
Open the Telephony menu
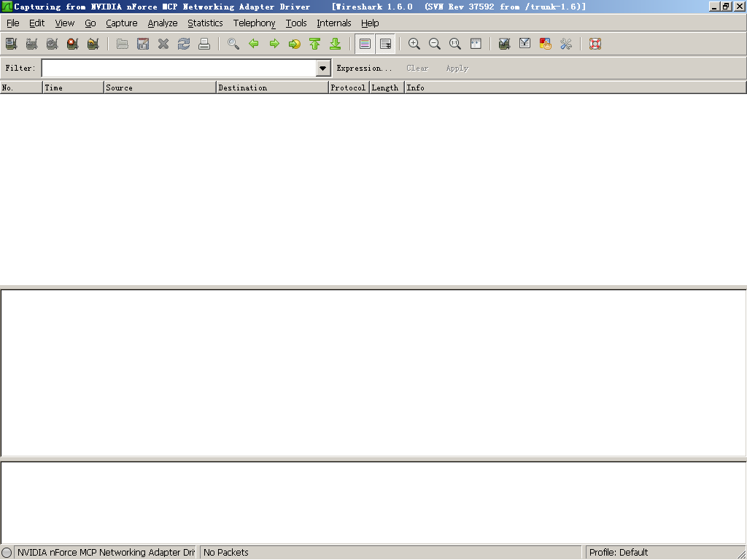coord(254,23)
